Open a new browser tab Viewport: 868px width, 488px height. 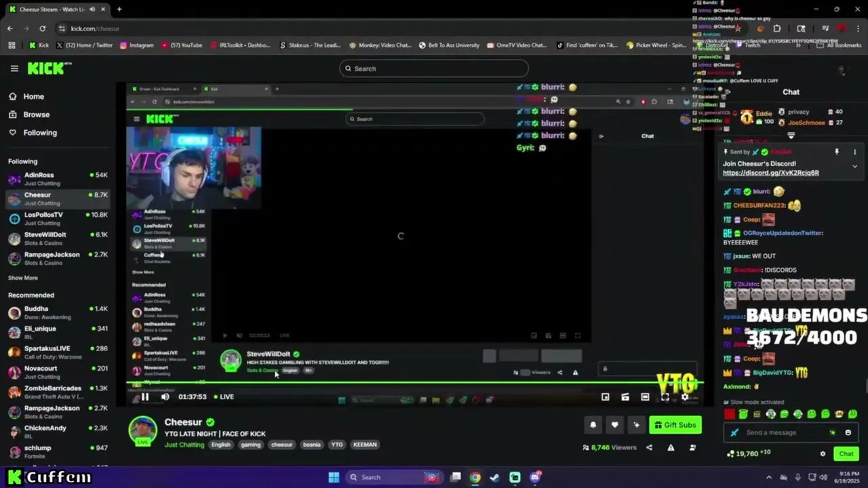tap(119, 9)
